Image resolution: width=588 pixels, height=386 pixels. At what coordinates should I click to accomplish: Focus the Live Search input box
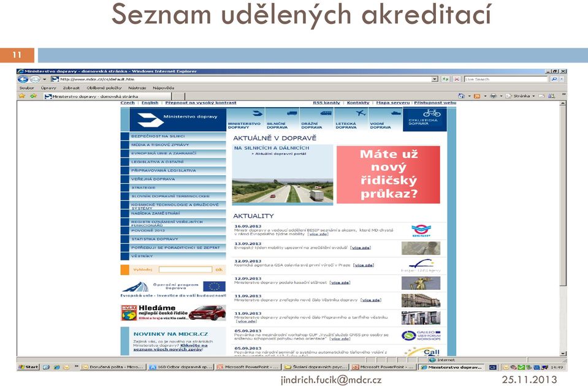506,79
